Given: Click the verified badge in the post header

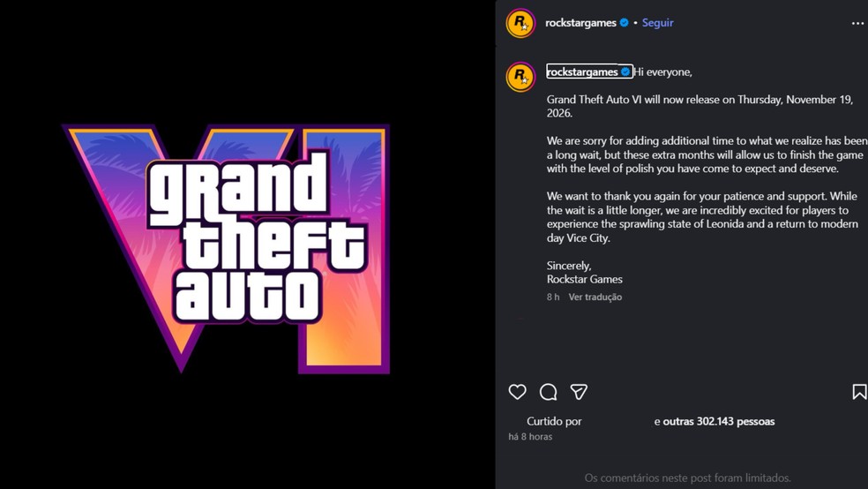Looking at the screenshot, I should tap(625, 23).
